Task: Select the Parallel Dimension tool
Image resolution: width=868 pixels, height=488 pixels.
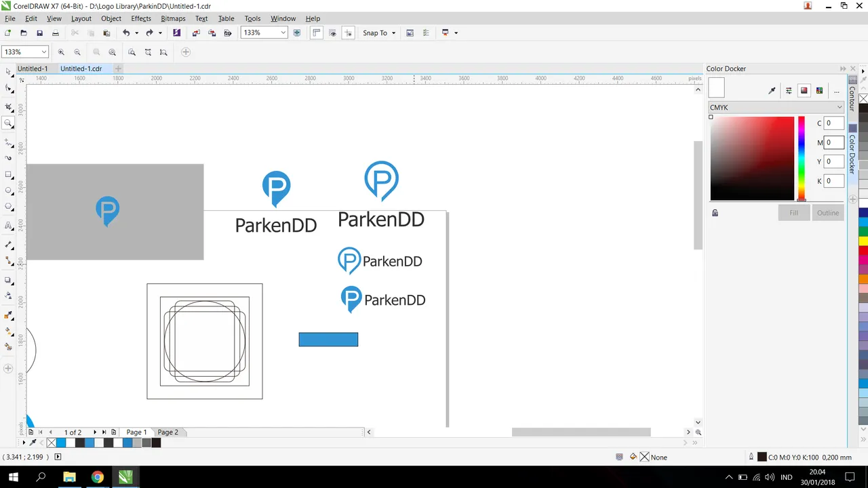Action: coord(8,244)
